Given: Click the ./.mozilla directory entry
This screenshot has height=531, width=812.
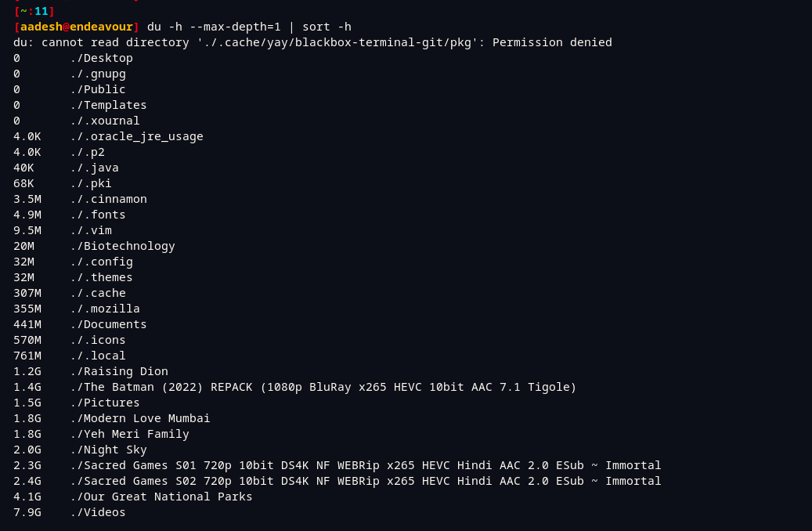Looking at the screenshot, I should click(x=105, y=309).
